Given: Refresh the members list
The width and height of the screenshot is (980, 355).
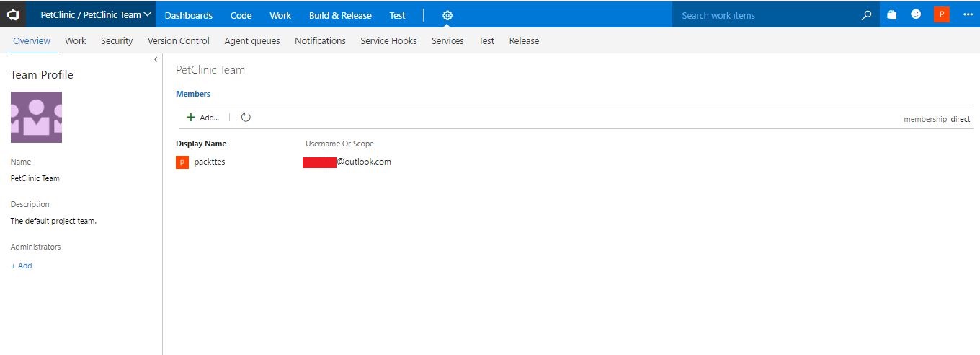Looking at the screenshot, I should [246, 117].
